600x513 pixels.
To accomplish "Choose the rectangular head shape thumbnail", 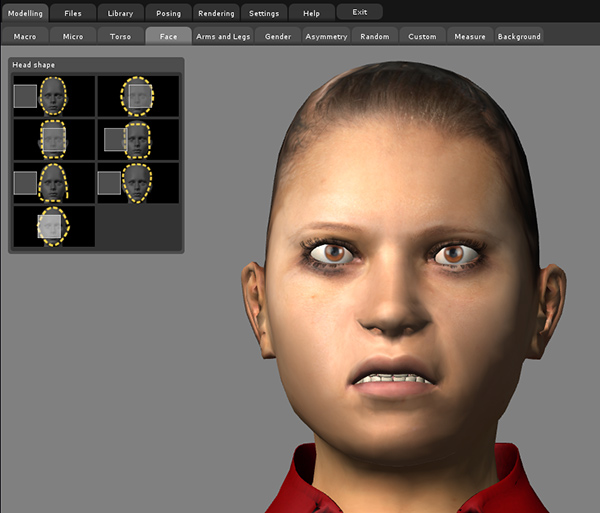I will 54,140.
